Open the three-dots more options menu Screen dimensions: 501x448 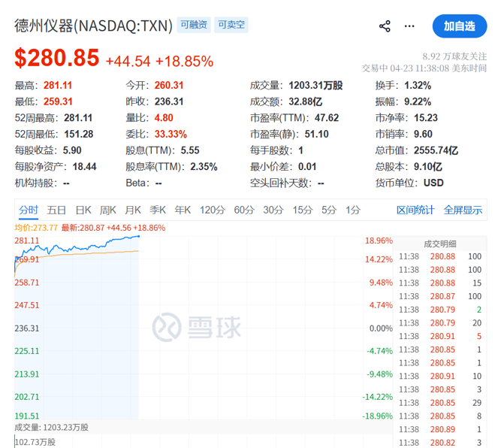point(409,26)
